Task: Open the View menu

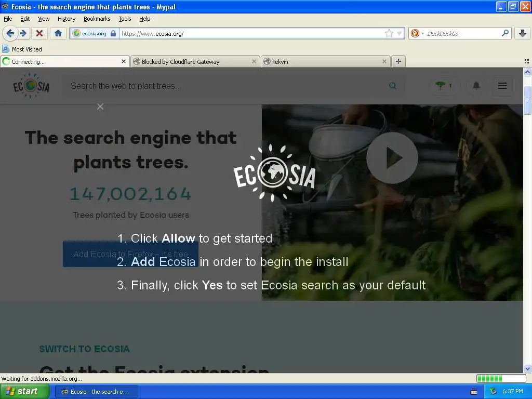Action: [x=44, y=19]
